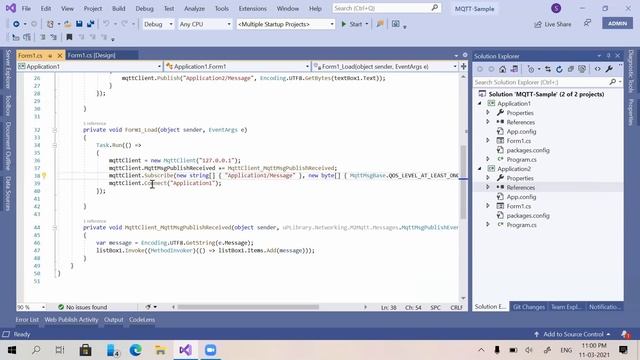Click the Navigate Backward toolbar icon

click(16, 24)
